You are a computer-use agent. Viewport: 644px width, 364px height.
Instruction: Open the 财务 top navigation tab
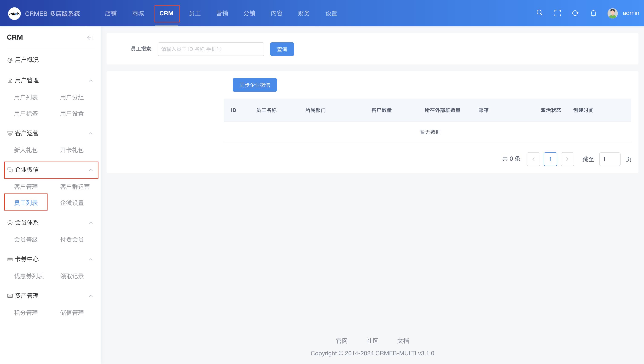click(x=304, y=13)
